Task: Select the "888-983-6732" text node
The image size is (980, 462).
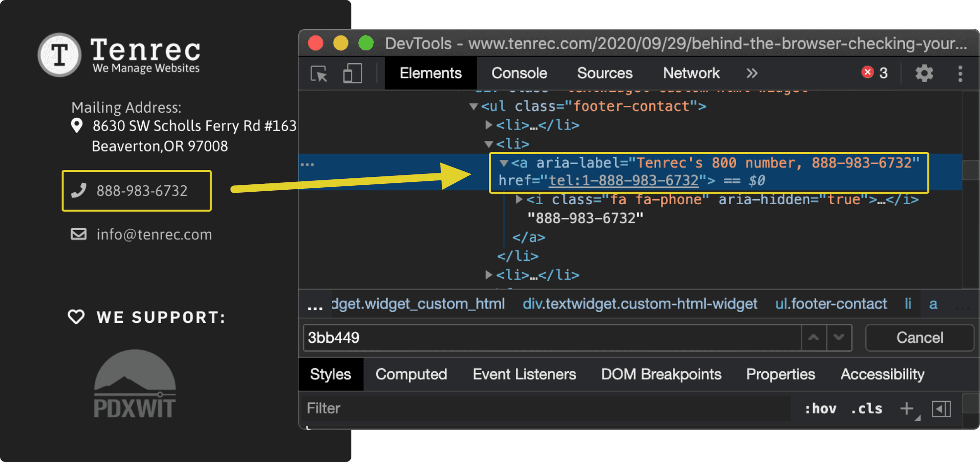Action: (x=585, y=219)
